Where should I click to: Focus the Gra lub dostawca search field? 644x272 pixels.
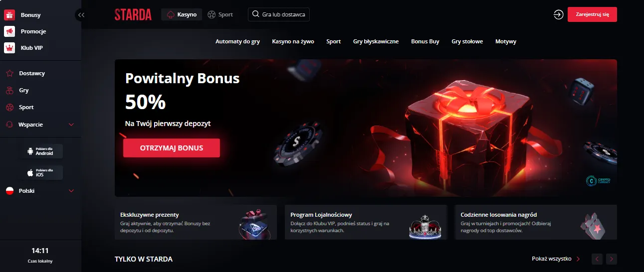[279, 14]
